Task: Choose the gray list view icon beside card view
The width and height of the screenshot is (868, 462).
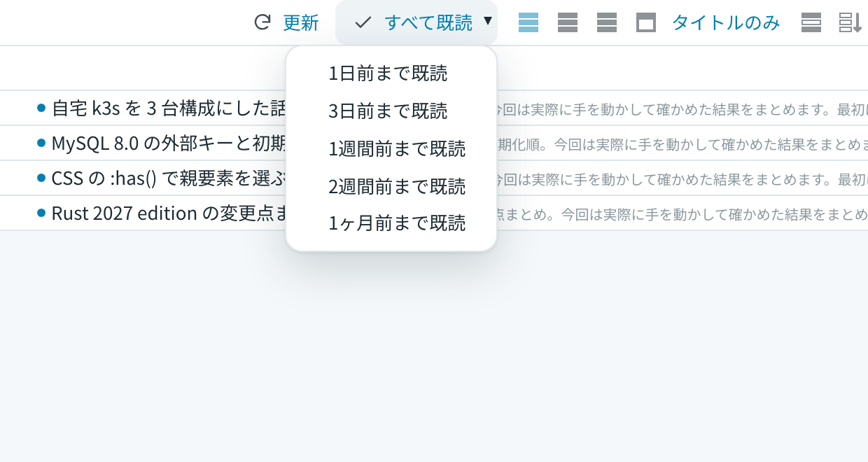Action: [x=607, y=22]
